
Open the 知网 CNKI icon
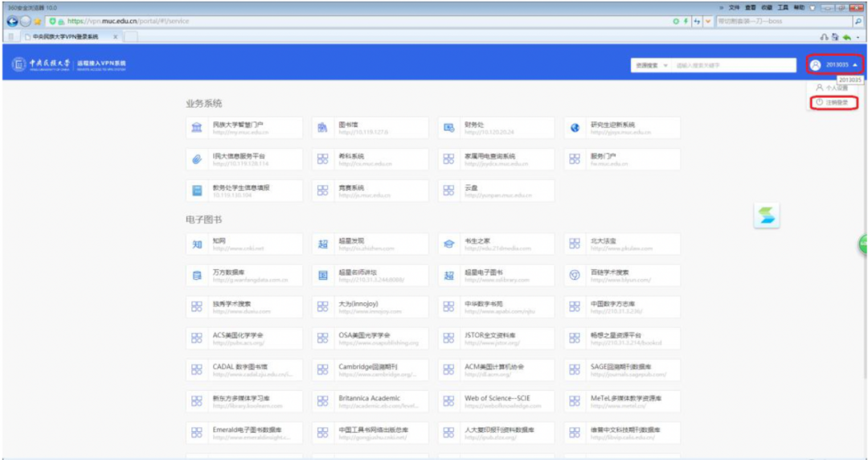(x=197, y=244)
